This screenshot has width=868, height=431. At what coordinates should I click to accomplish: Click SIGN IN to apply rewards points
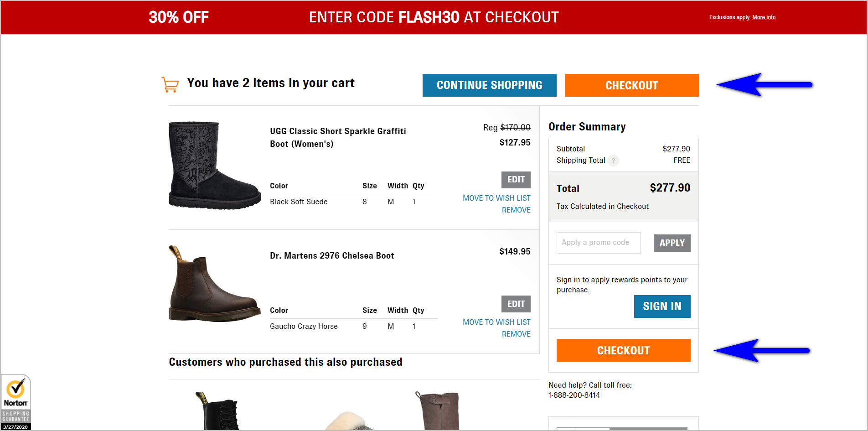(662, 306)
